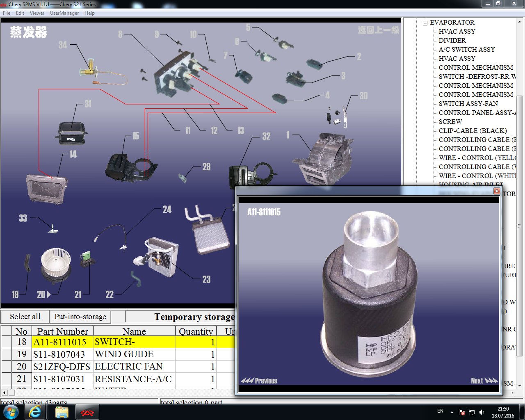This screenshot has width=525, height=420.
Task: Show hidden system tray icons
Action: pos(452,412)
